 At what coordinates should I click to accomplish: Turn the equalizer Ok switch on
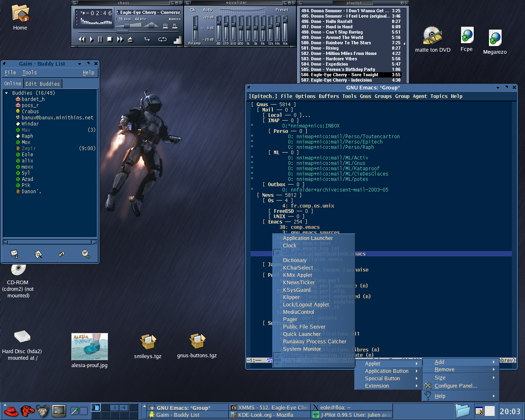click(193, 10)
